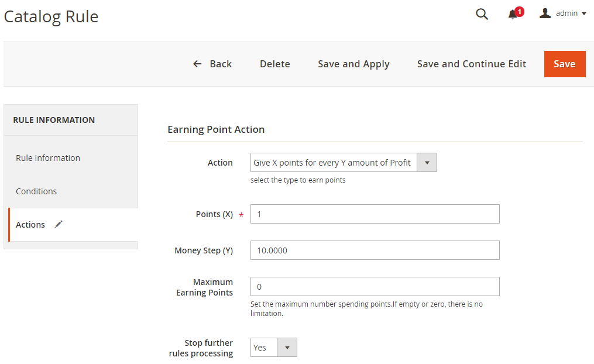Viewport: 594px width, 364px height.
Task: Click the RULE INFORMATION panel header
Action: point(54,120)
